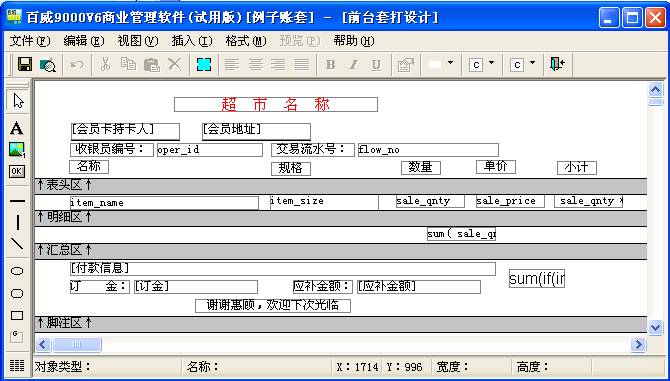Select the 超市名称 title field

(x=276, y=105)
